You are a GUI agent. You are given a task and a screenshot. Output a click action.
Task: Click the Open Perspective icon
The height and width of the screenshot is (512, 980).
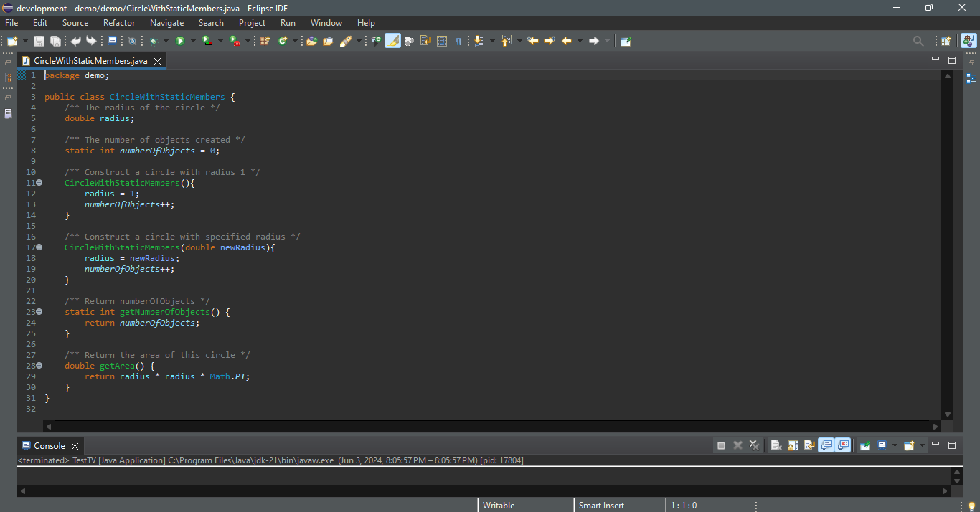(946, 41)
